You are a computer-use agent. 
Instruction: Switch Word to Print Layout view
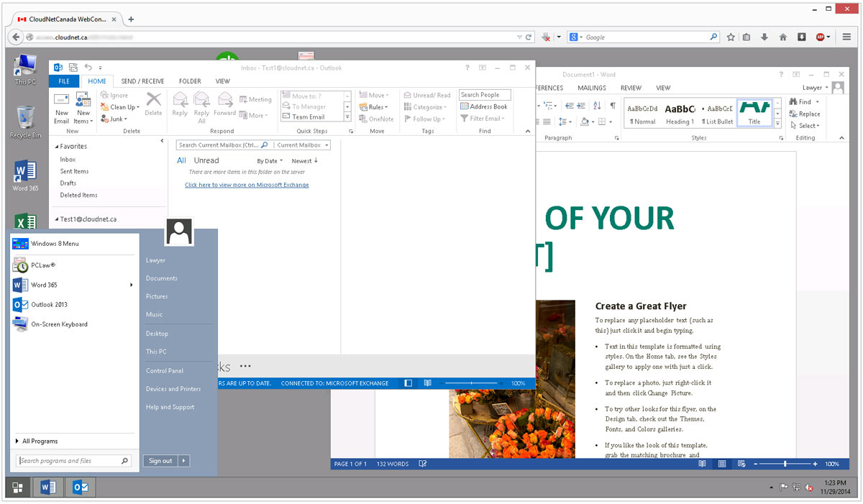721,464
